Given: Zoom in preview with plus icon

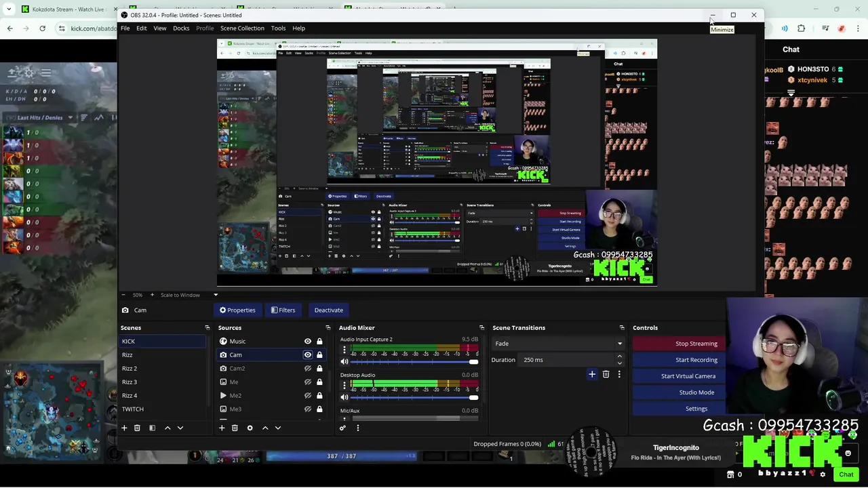Looking at the screenshot, I should pyautogui.click(x=152, y=295).
